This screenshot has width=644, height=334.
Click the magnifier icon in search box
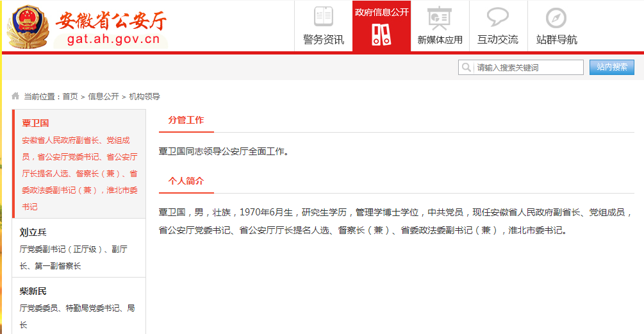click(466, 67)
